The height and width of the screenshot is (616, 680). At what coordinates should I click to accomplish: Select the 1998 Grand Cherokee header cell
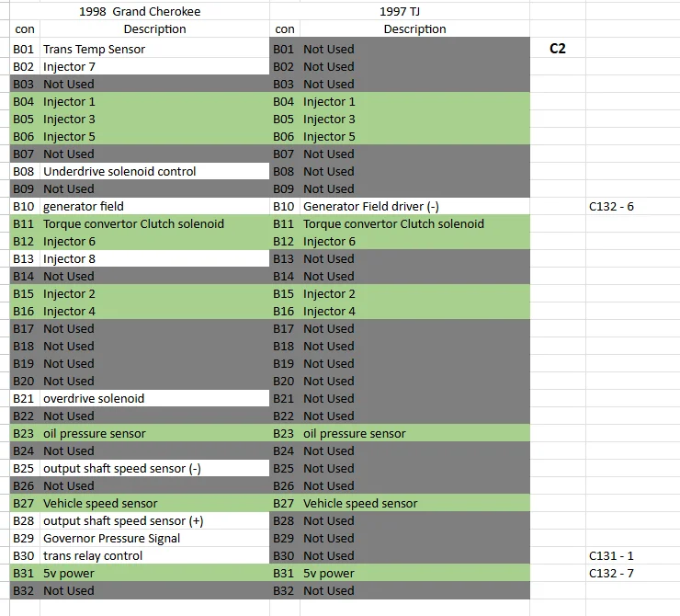[x=139, y=11]
